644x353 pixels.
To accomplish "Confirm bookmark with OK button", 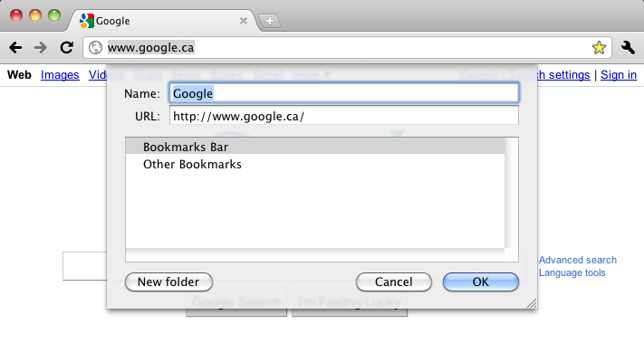I will 481,282.
